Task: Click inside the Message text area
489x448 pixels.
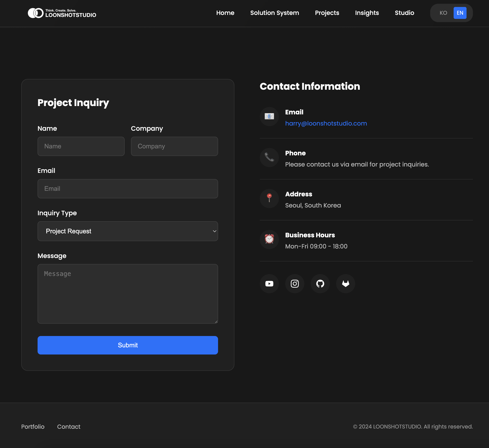Action: (x=128, y=294)
